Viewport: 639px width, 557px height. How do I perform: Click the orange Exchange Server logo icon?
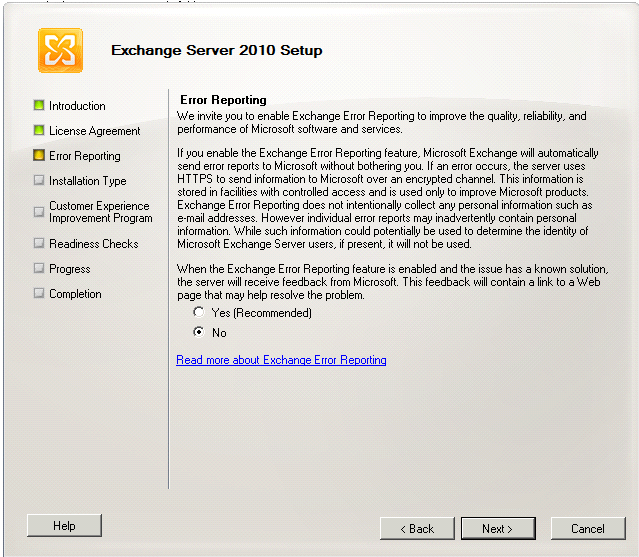click(x=60, y=51)
